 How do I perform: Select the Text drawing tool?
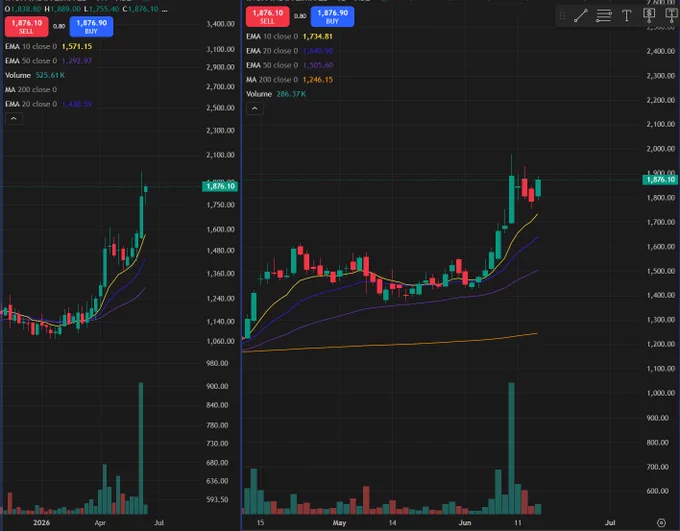[626, 16]
